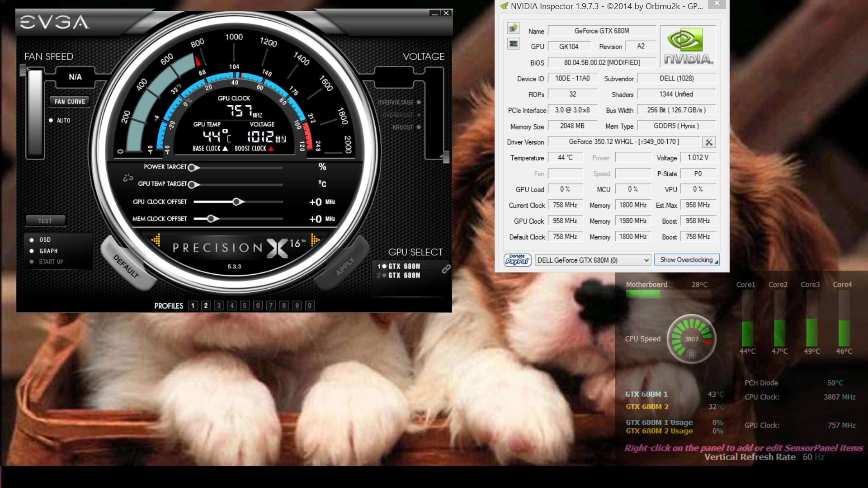Click the FAN CURVE button
This screenshot has height=488, width=868.
(70, 102)
